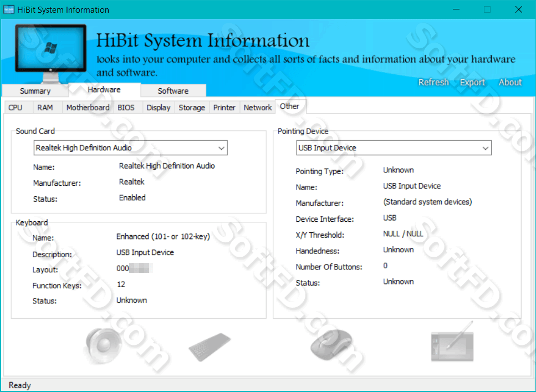536x392 pixels.
Task: Click the mouse pointing device icon
Action: tap(331, 344)
